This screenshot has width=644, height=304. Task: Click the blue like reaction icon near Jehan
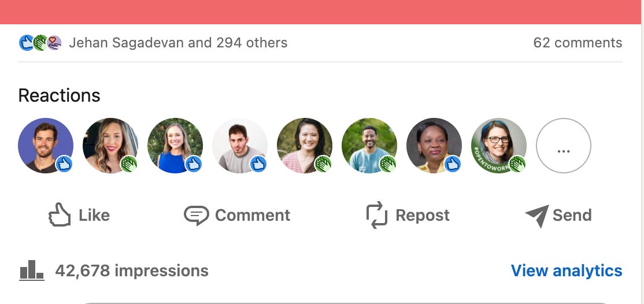point(26,43)
